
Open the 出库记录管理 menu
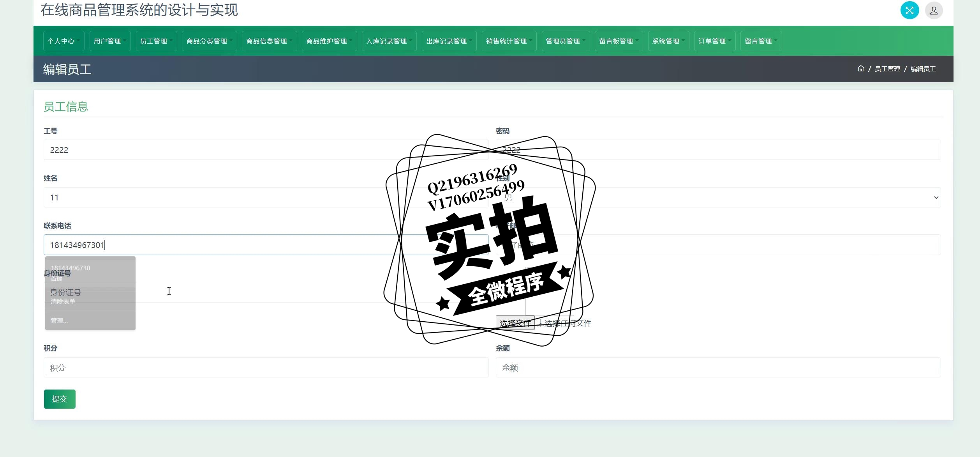[449, 41]
